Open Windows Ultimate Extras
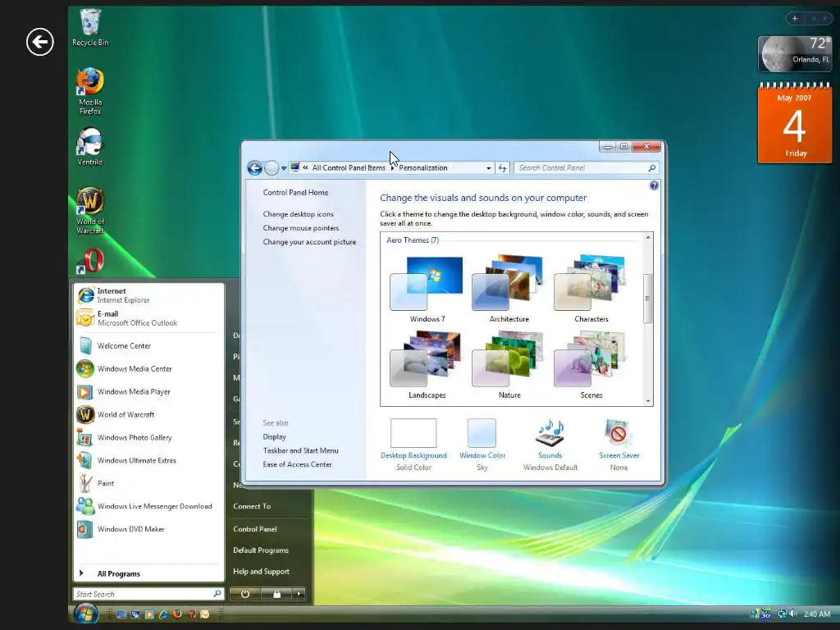The width and height of the screenshot is (840, 630). pos(149,461)
